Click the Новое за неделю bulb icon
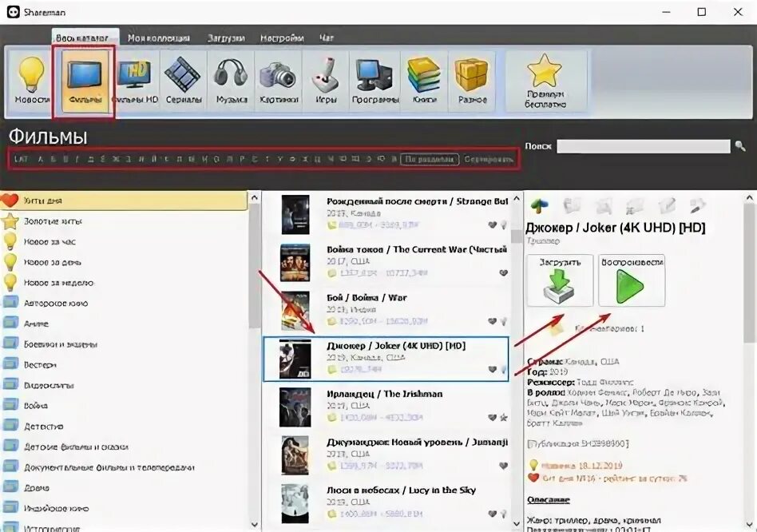This screenshot has height=532, width=757. pos(10,283)
